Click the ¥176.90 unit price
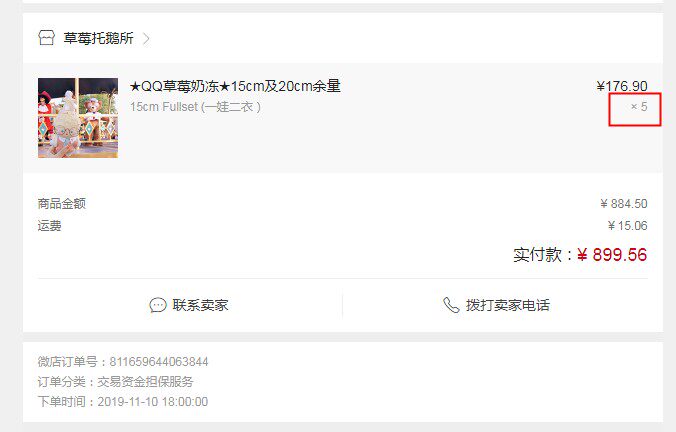This screenshot has width=676, height=432. (x=622, y=86)
